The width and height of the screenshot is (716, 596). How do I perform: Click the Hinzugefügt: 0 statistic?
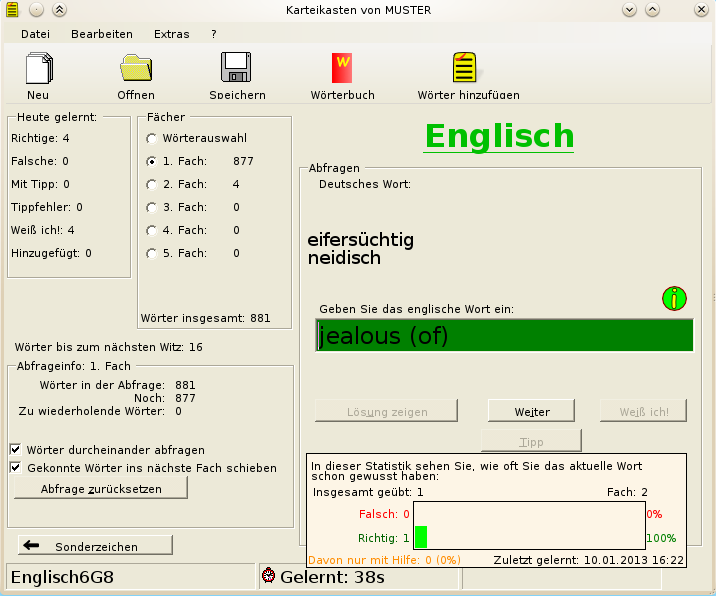tap(51, 253)
